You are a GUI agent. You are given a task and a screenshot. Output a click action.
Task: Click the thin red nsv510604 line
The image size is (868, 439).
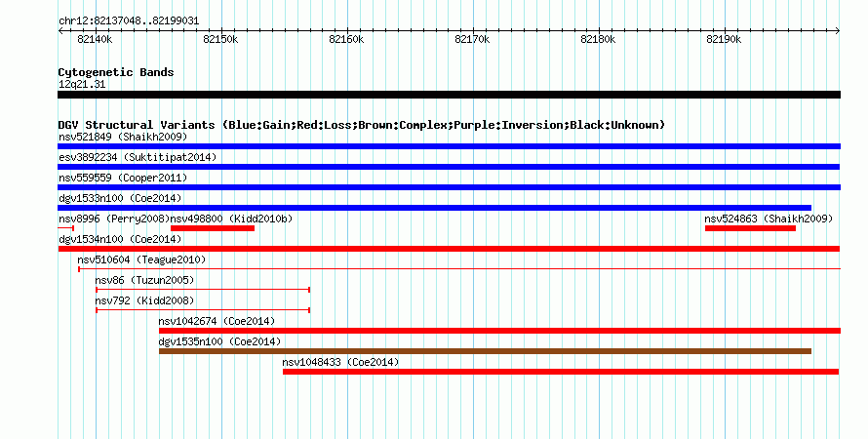(459, 269)
